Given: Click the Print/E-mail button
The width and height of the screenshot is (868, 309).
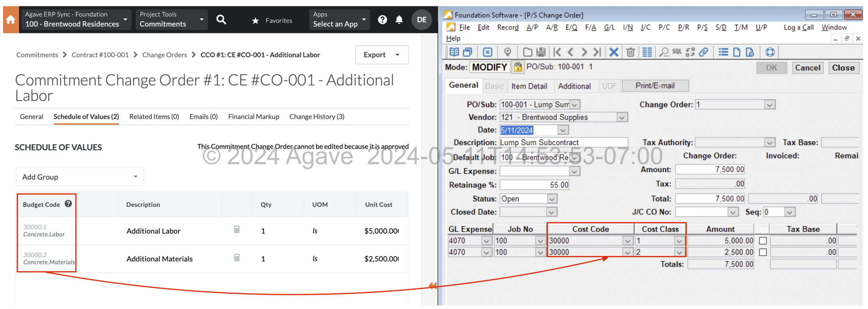Looking at the screenshot, I should coord(655,86).
